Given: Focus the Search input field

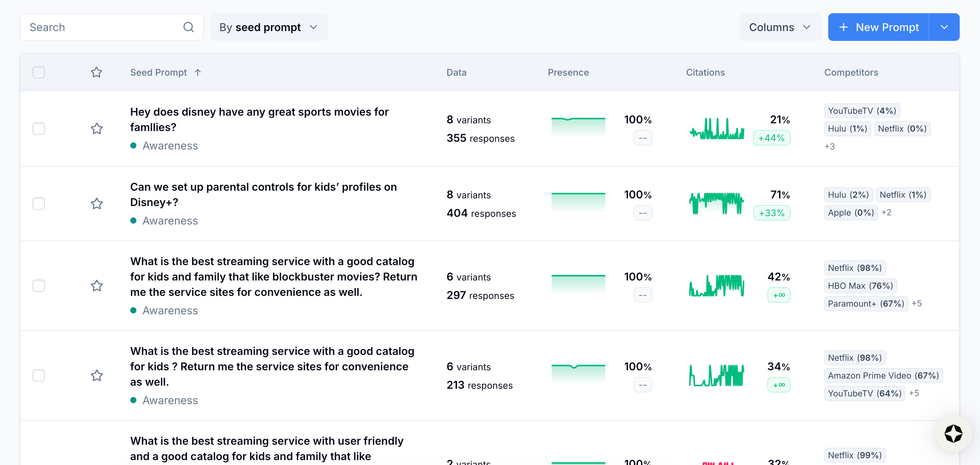Looking at the screenshot, I should coord(103,27).
